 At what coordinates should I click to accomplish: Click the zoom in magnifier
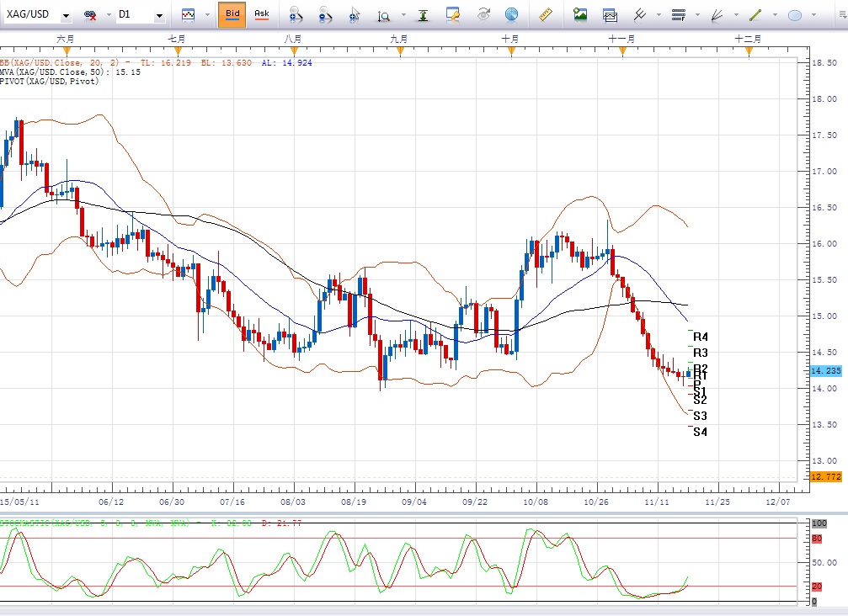point(296,14)
